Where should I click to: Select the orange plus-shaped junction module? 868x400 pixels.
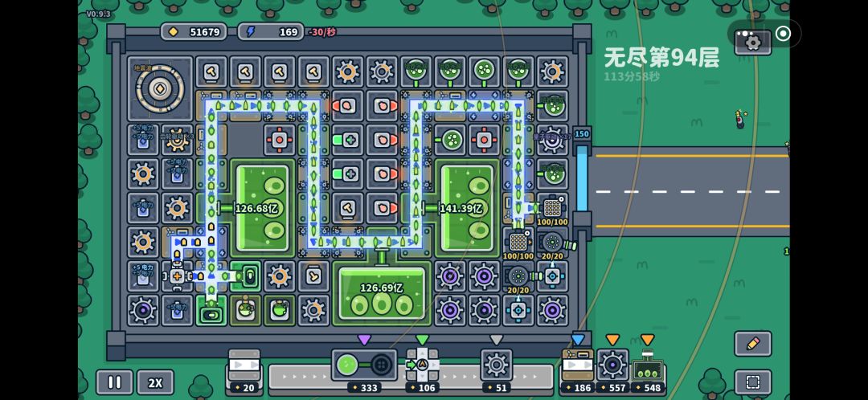tap(177, 276)
